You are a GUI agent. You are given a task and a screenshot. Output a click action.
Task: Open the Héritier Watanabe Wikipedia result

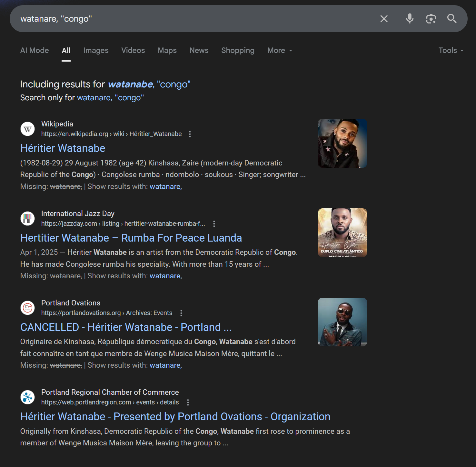[x=63, y=148]
